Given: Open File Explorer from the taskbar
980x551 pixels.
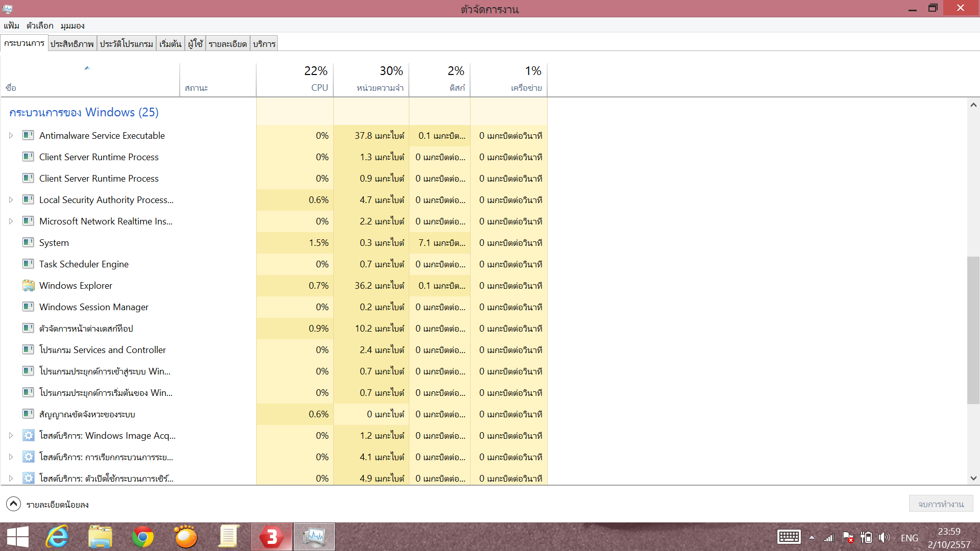Looking at the screenshot, I should (100, 537).
